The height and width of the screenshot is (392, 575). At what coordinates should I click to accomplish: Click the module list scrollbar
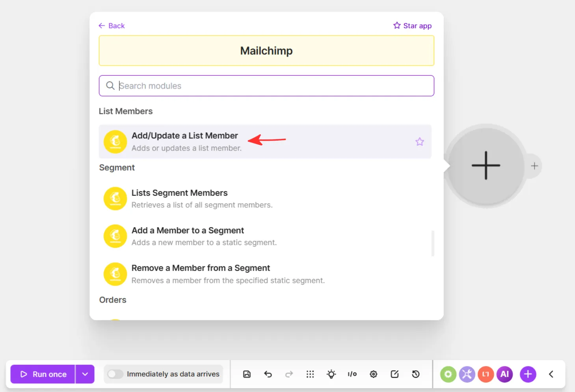[x=433, y=243]
